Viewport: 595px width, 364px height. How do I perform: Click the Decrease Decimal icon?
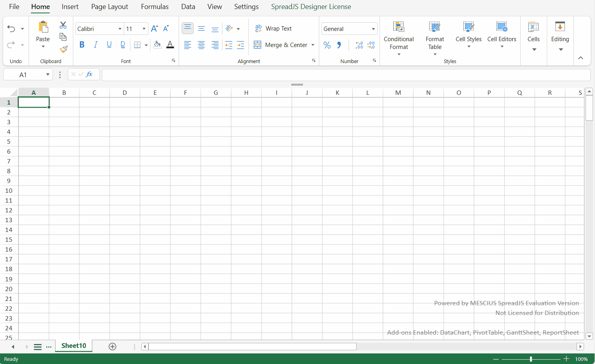point(371,45)
